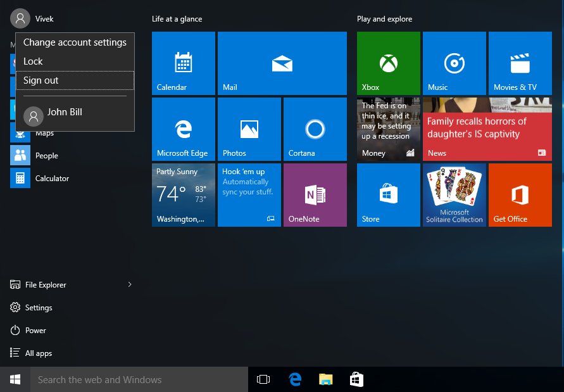
Task: Open the Photos tile
Action: (249, 129)
